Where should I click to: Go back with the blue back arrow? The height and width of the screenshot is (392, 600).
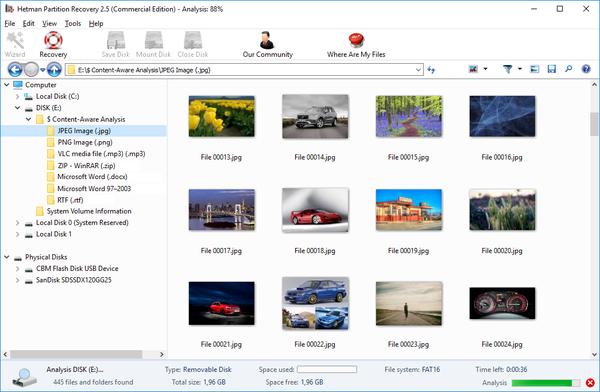tap(15, 70)
